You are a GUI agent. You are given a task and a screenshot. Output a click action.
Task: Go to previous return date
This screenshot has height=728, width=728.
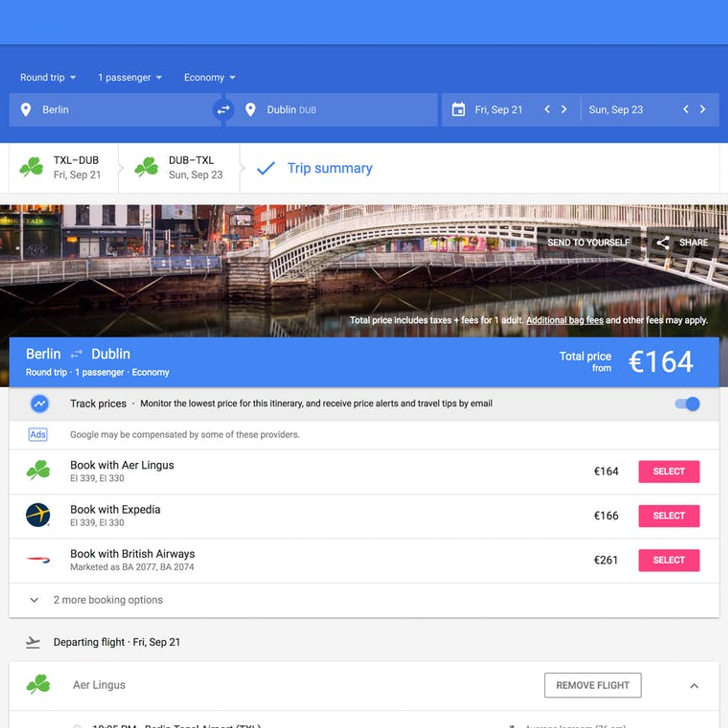click(686, 109)
